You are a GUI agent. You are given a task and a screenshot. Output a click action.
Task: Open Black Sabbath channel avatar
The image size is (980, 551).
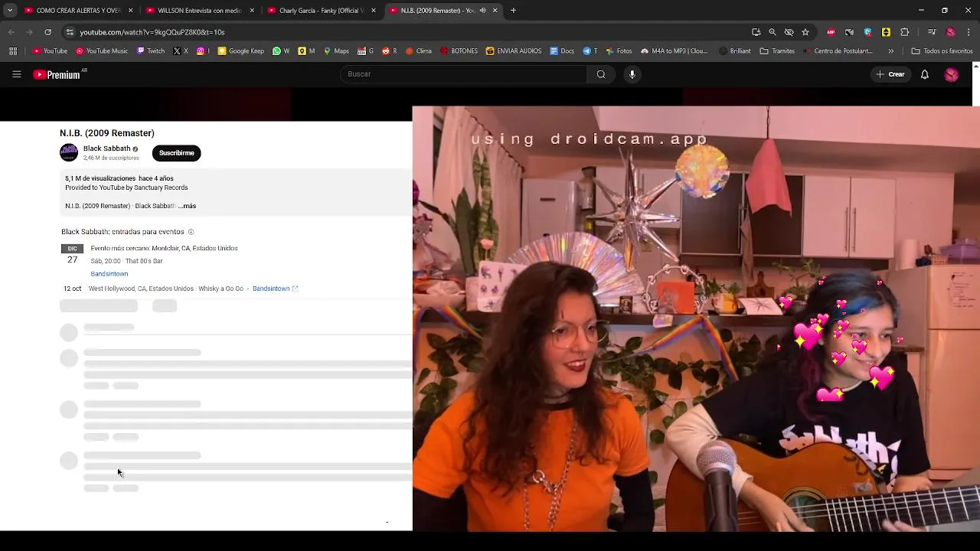click(x=69, y=152)
